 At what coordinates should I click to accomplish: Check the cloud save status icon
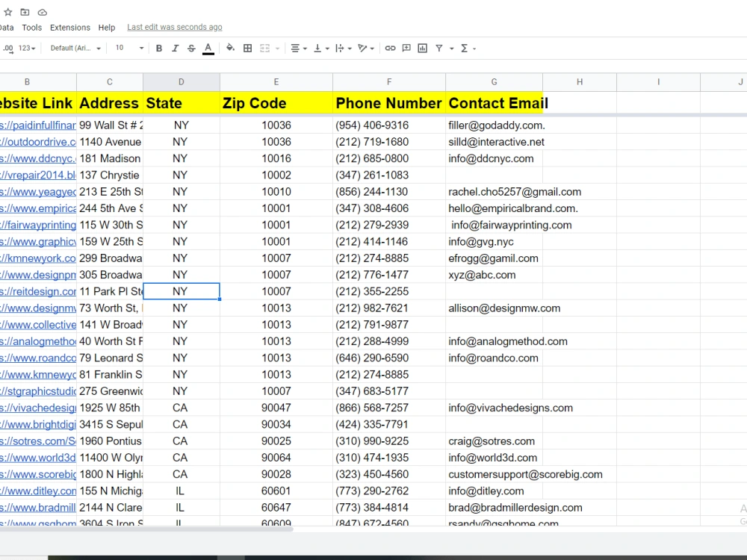tap(43, 12)
